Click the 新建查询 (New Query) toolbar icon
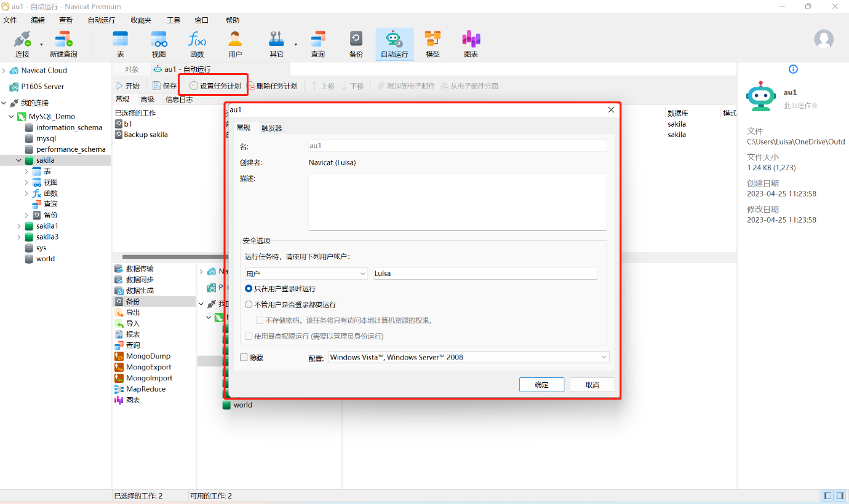 click(x=63, y=44)
